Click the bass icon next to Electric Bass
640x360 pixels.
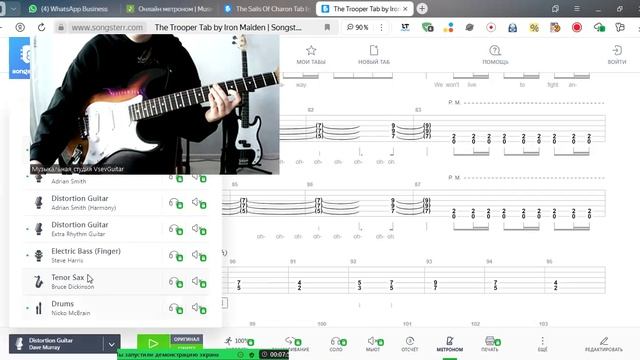point(39,256)
